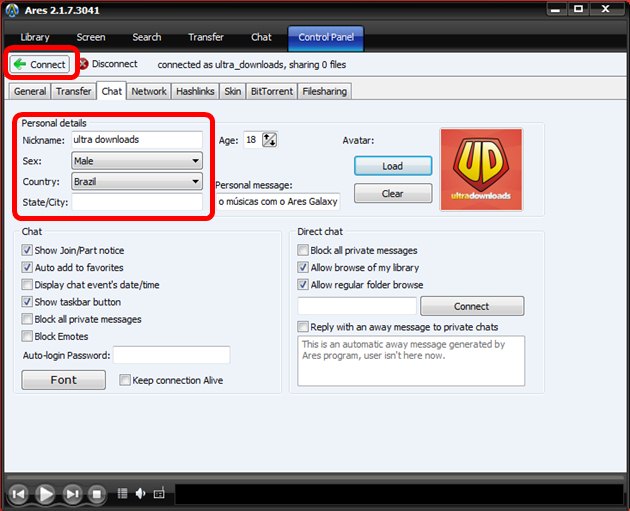Screen dimensions: 630x511
Task: Click Load avatar button
Action: (x=393, y=166)
